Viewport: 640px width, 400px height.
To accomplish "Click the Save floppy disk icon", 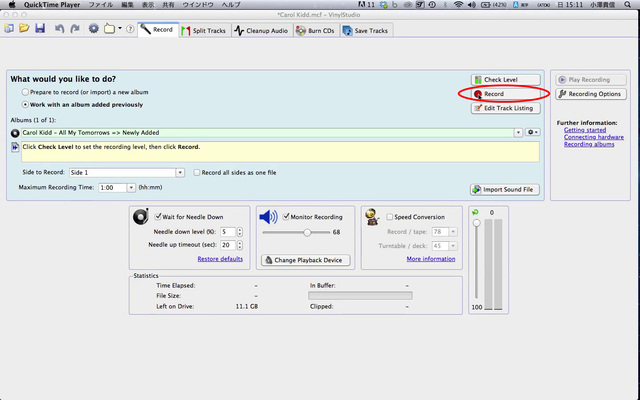I will coord(39,29).
